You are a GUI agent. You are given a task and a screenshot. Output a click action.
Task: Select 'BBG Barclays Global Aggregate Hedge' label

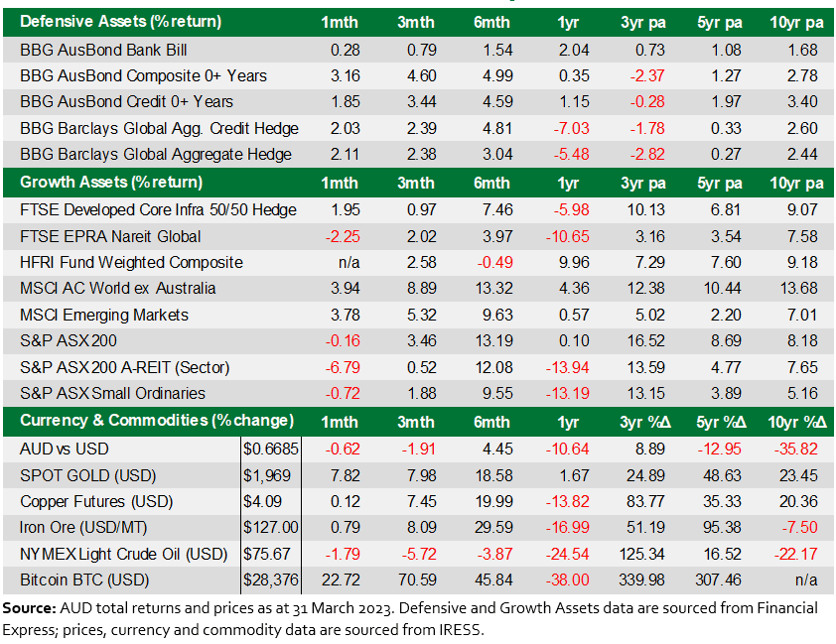(156, 154)
